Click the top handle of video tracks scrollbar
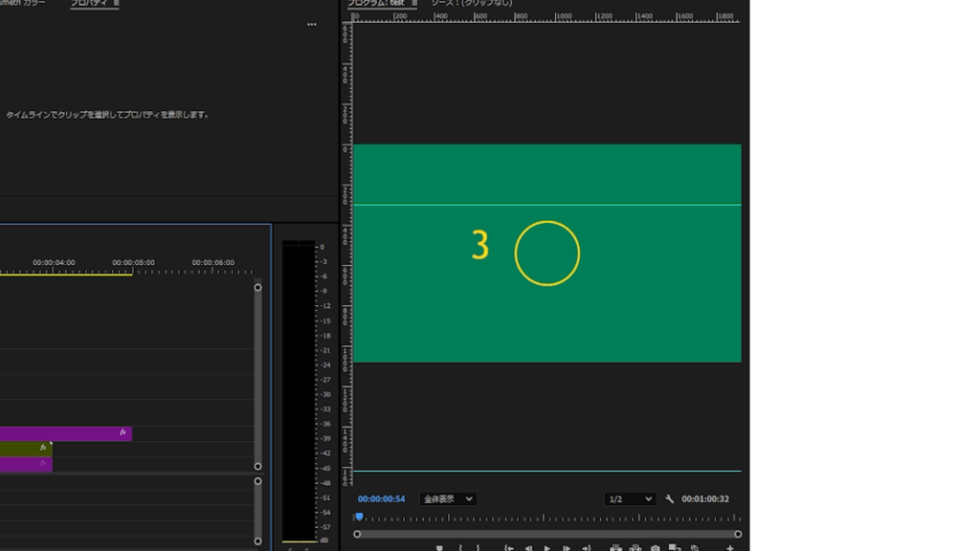 [x=257, y=287]
